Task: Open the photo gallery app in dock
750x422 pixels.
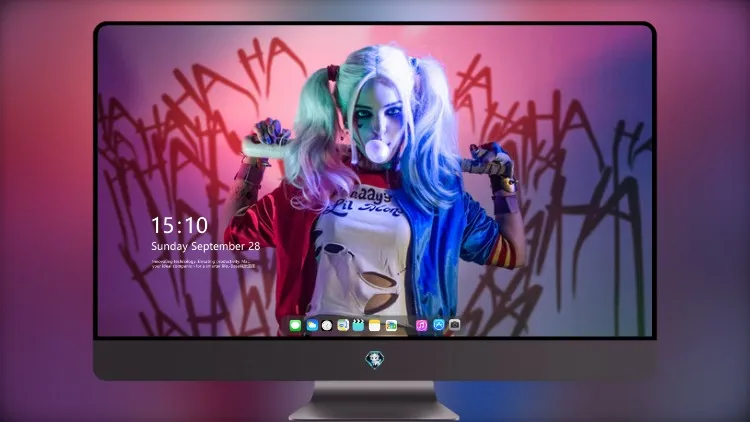Action: click(x=391, y=325)
